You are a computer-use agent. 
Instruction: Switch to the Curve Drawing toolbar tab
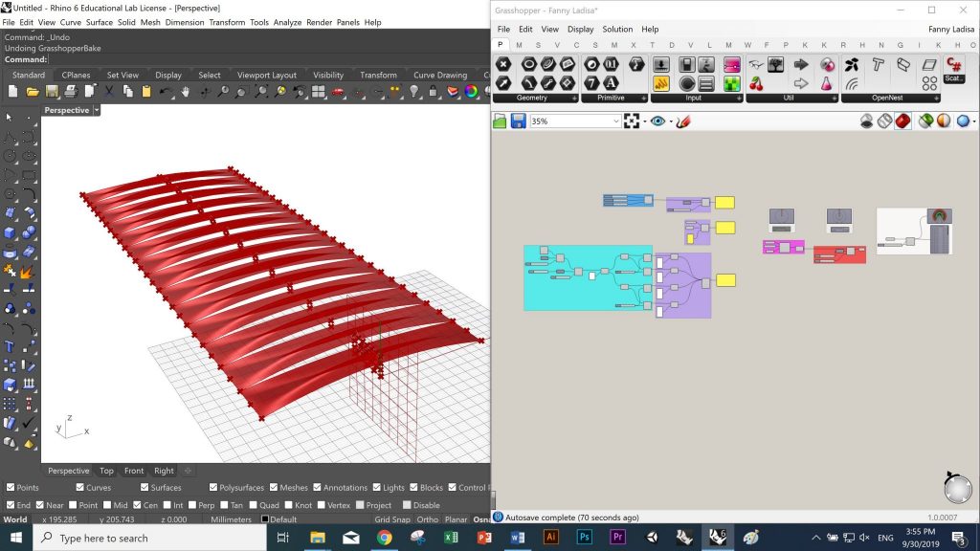pos(439,75)
